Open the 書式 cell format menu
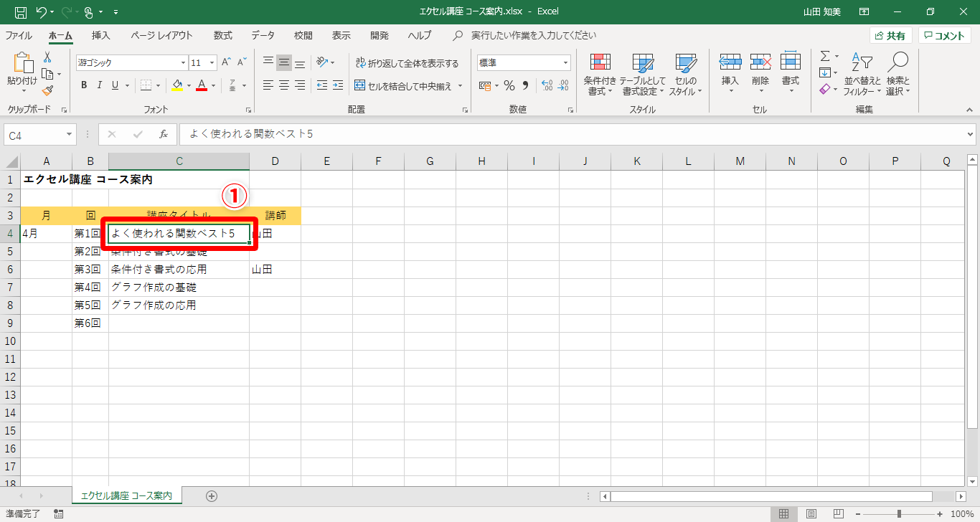The height and width of the screenshot is (522, 980). [x=791, y=74]
